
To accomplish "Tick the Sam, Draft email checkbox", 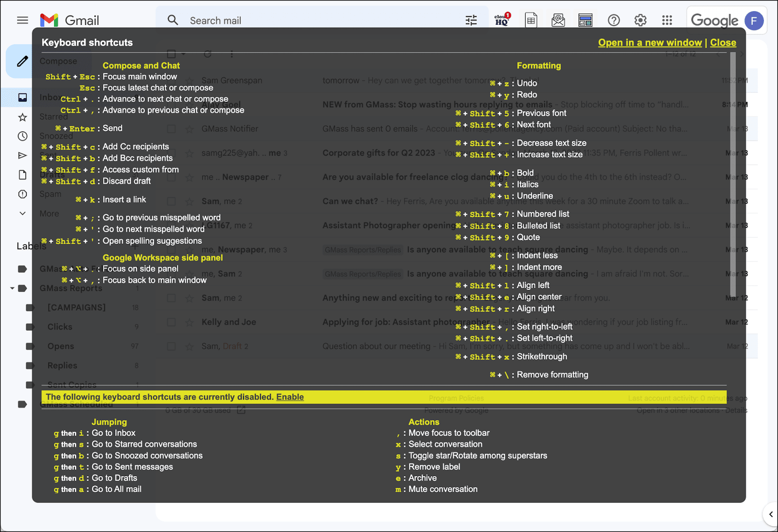I will point(171,346).
